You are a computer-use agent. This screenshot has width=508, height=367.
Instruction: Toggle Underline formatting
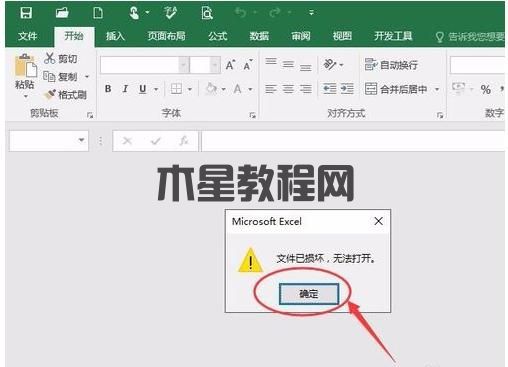tap(143, 89)
